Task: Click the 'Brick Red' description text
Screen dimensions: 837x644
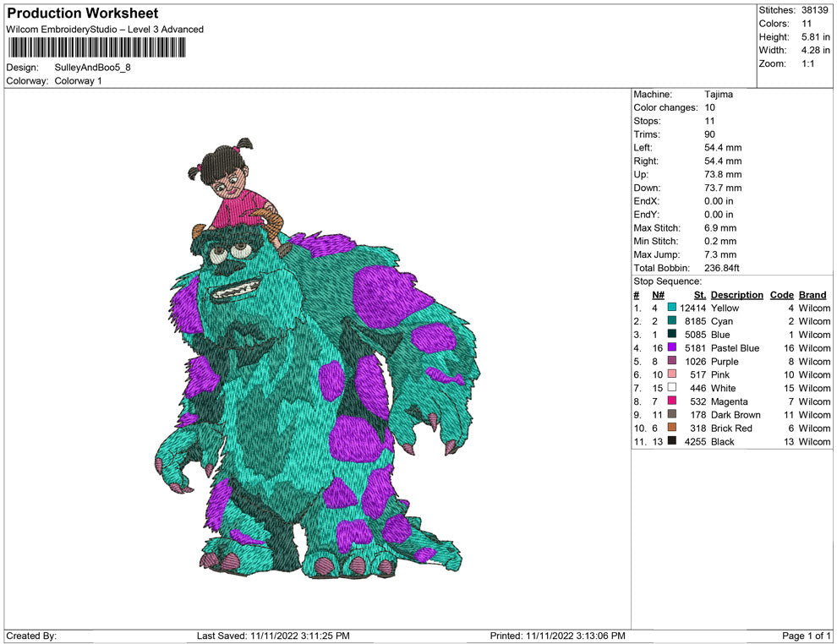Action: [x=731, y=428]
